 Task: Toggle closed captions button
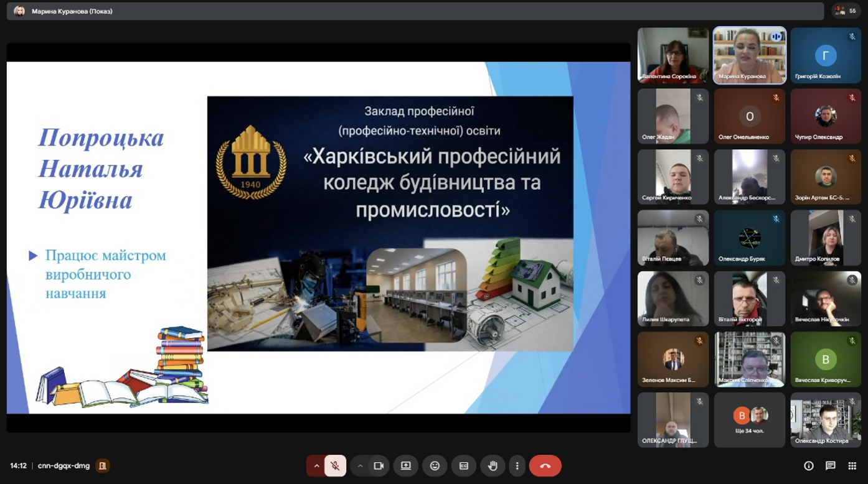[464, 466]
